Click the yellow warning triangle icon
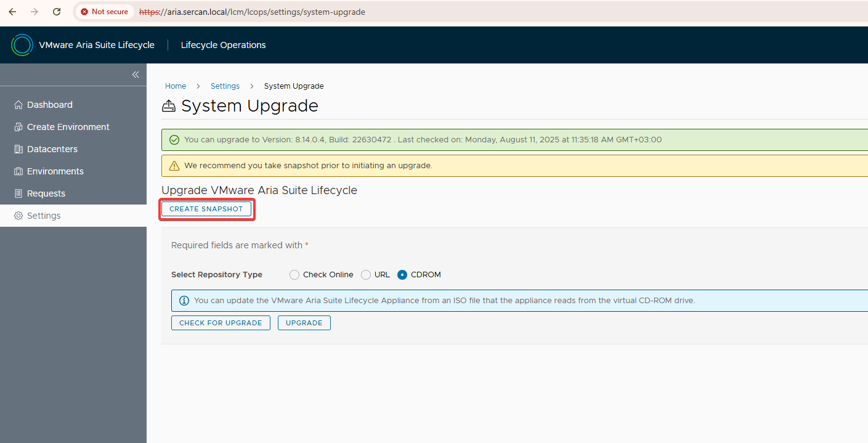The width and height of the screenshot is (868, 443). (x=174, y=166)
